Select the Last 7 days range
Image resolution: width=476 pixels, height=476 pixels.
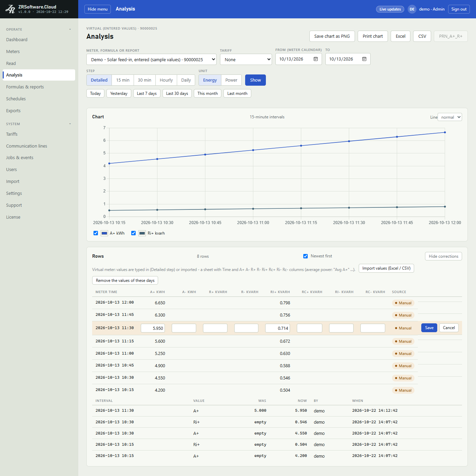pyautogui.click(x=147, y=93)
